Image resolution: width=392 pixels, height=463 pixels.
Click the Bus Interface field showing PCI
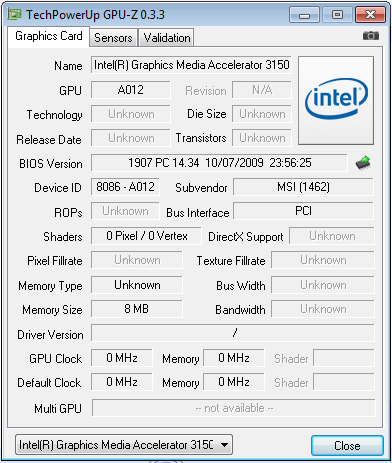point(303,211)
